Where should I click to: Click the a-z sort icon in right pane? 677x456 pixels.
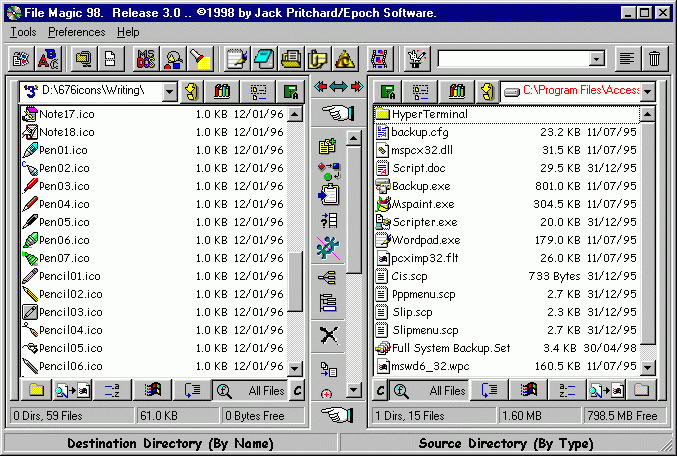click(567, 390)
